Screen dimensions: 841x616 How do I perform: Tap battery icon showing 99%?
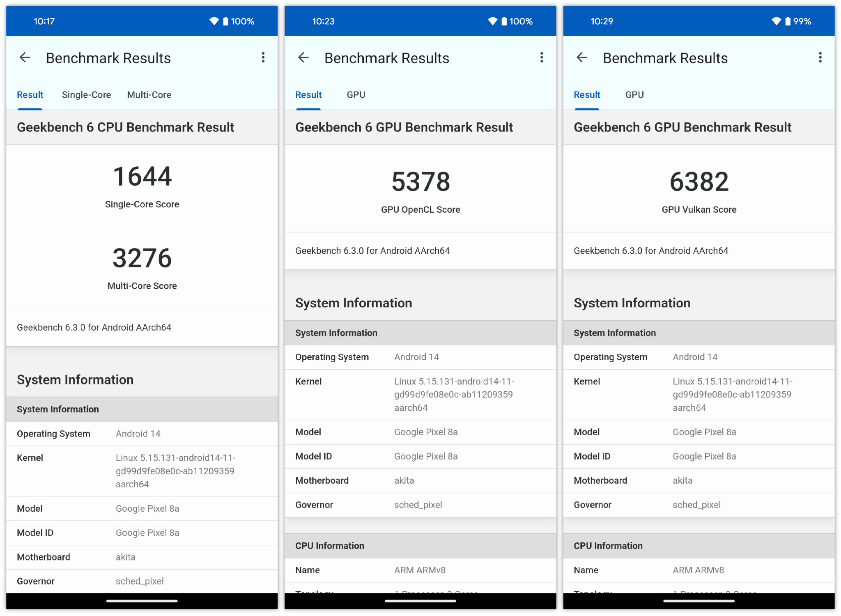(x=788, y=21)
